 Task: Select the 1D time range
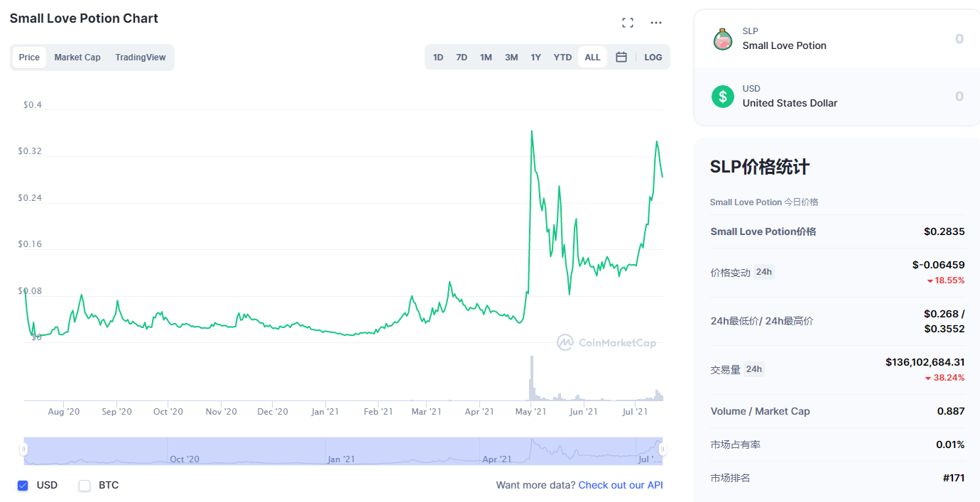pos(438,57)
